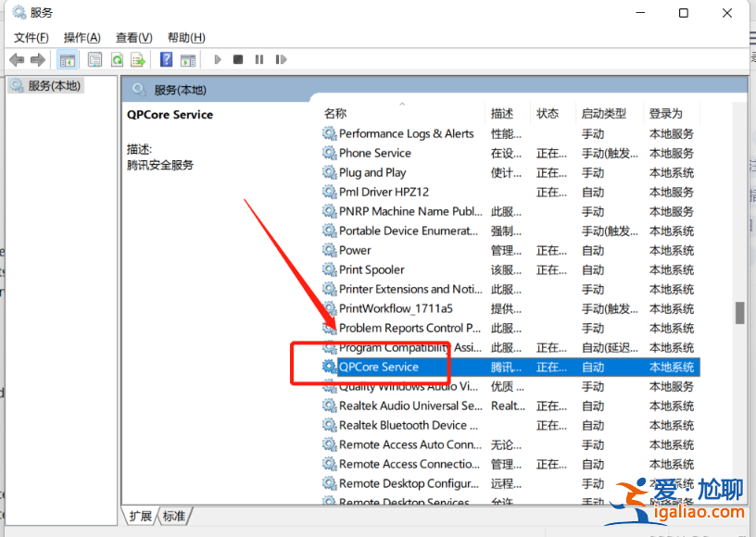
Task: Sort services by the 状态 column
Action: pos(549,113)
